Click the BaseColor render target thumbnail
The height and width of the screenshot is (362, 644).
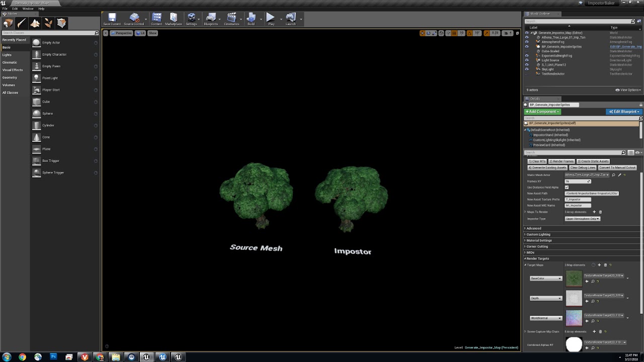pyautogui.click(x=574, y=279)
